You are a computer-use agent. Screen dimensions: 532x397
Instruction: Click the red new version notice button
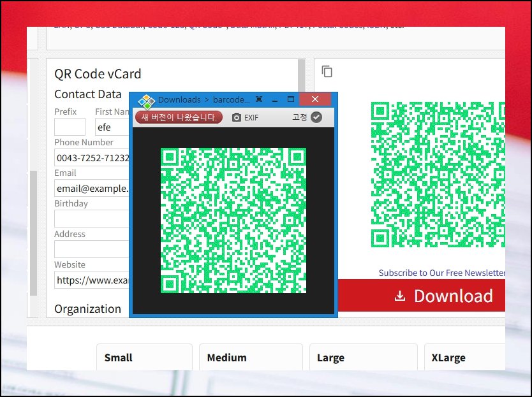click(179, 117)
